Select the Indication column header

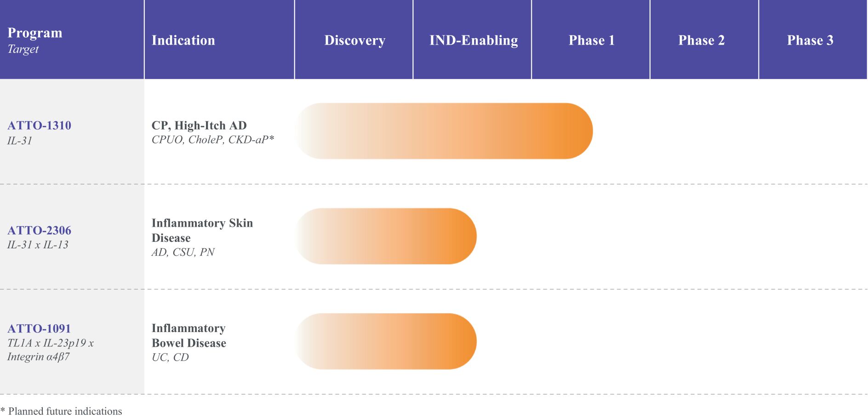(x=219, y=40)
